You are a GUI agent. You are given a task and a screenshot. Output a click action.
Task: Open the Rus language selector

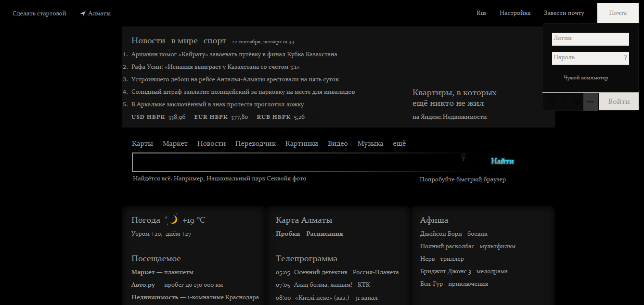(x=481, y=13)
